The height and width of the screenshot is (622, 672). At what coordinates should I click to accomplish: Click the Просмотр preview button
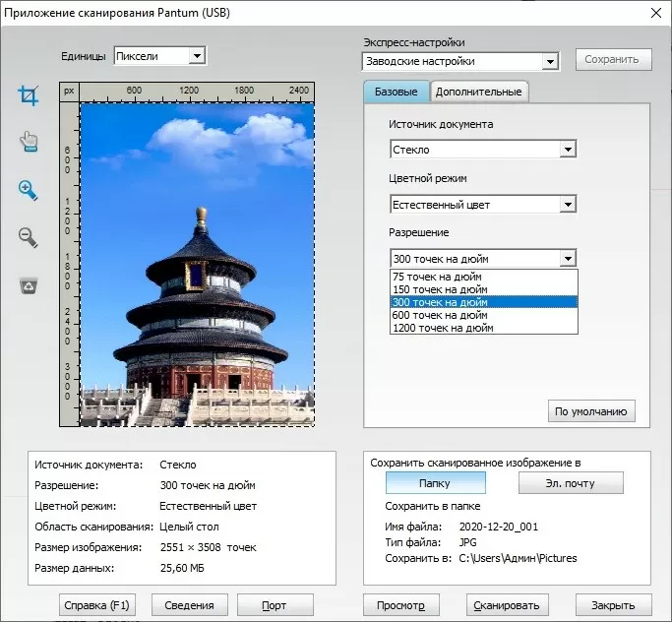pyautogui.click(x=400, y=605)
